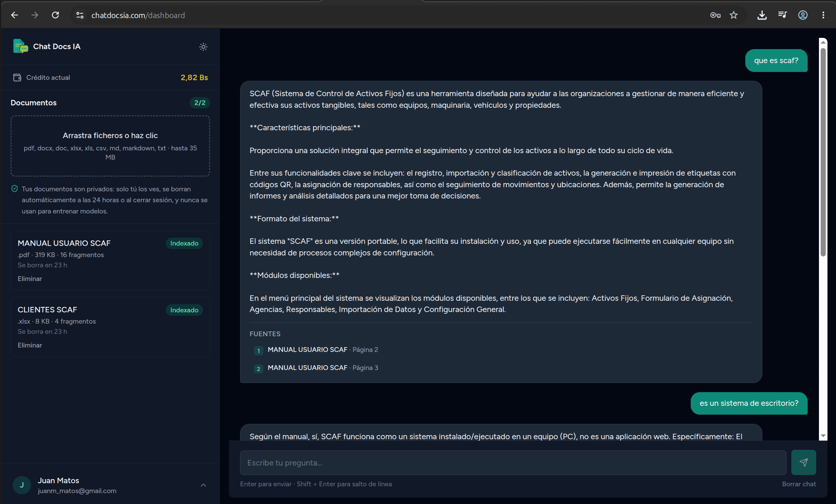
Task: Open the site information icon in the address bar
Action: (80, 15)
